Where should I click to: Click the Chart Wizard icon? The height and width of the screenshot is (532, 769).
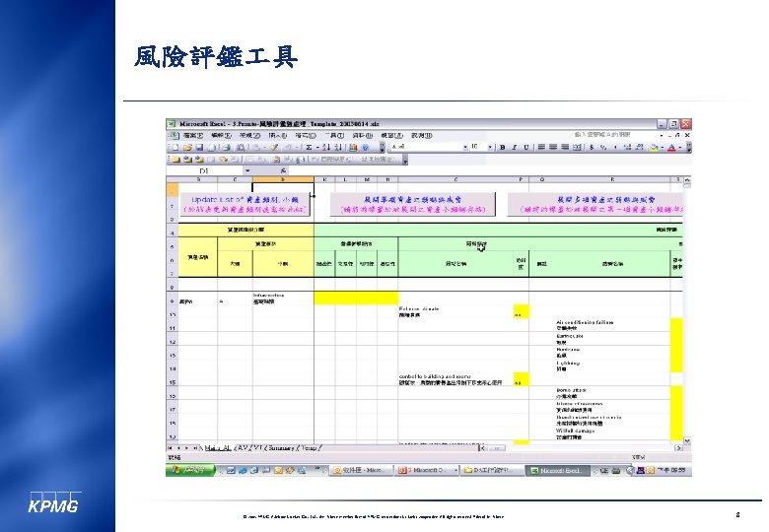[x=353, y=147]
